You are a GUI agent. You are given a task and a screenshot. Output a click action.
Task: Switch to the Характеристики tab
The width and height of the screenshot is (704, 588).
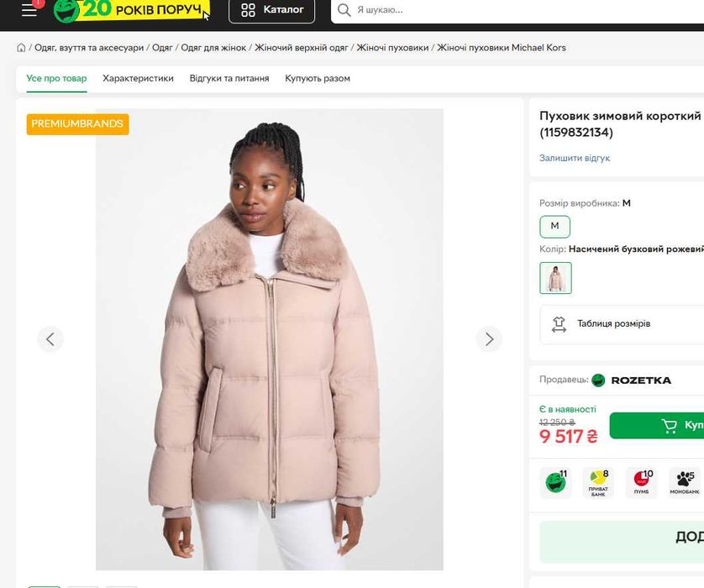[x=138, y=78]
